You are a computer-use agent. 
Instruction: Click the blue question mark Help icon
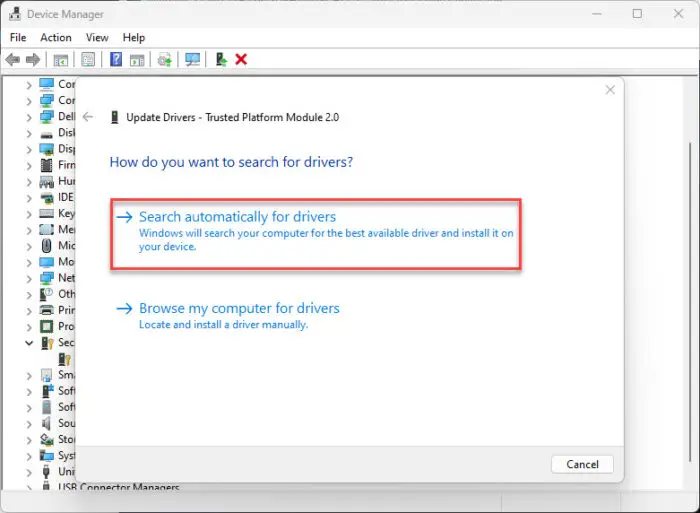116,60
